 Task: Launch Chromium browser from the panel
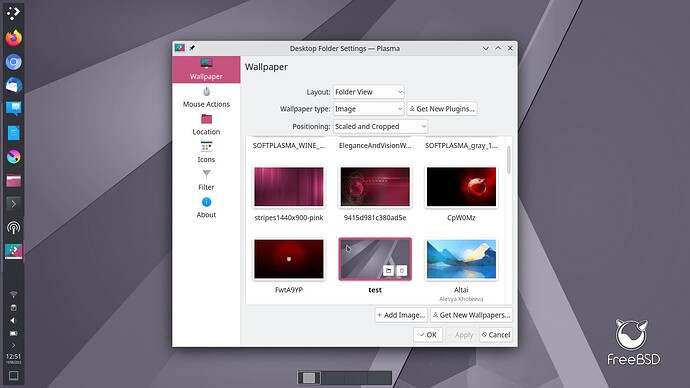14,62
